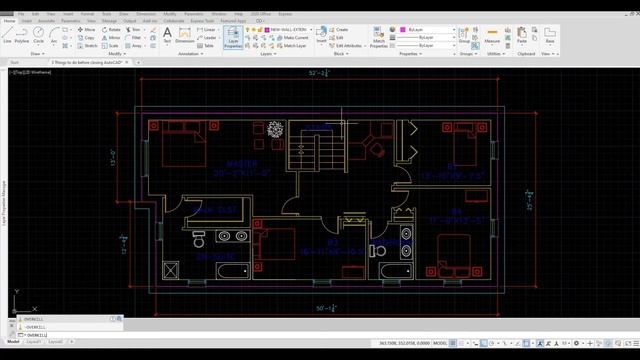This screenshot has height=360, width=640.
Task: Click the Copy tool
Action: 86,38
